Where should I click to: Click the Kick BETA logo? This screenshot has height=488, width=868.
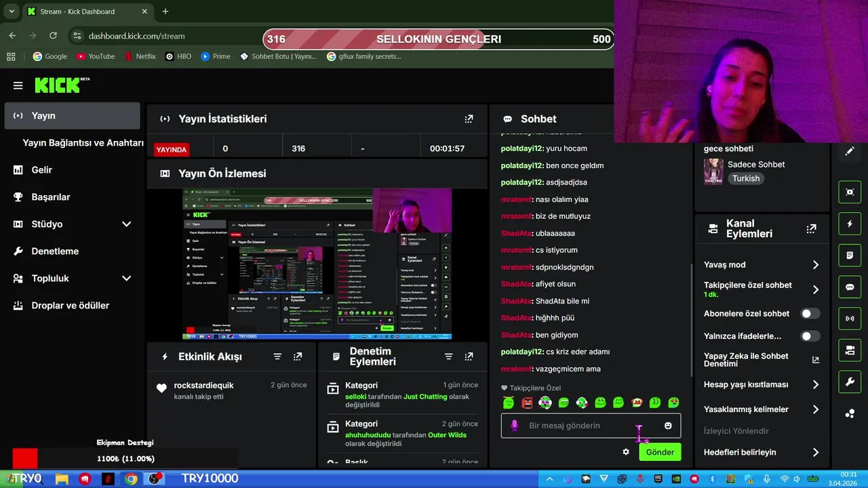click(x=62, y=85)
